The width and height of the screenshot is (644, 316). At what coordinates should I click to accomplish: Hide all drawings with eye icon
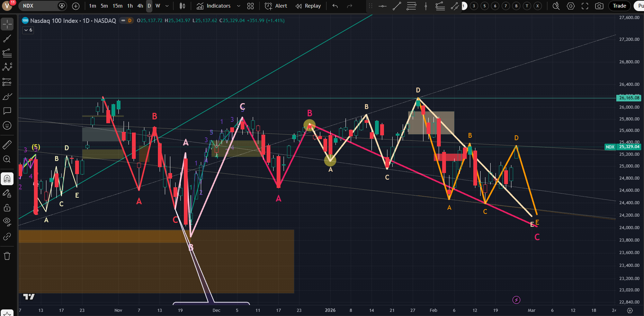coord(7,222)
